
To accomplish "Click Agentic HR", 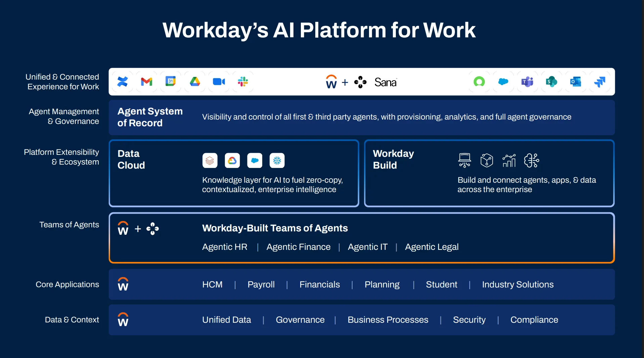I will [x=225, y=247].
